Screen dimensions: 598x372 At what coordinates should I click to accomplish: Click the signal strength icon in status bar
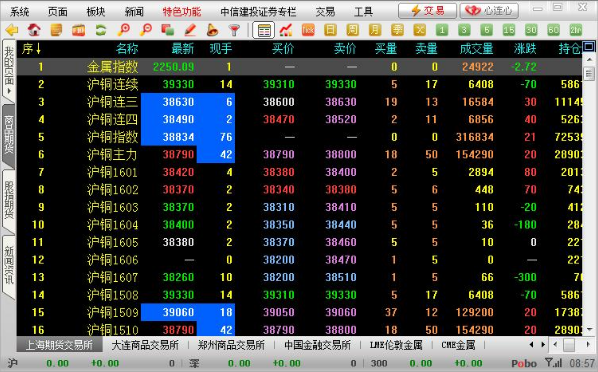point(553,362)
